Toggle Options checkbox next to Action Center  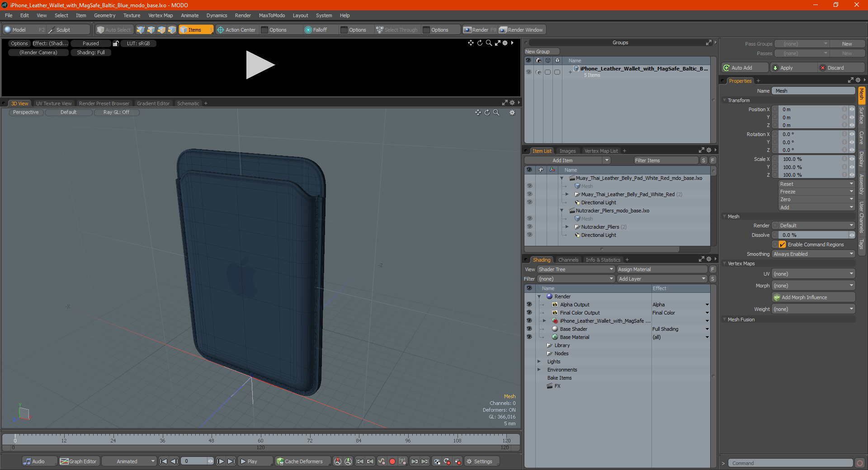265,30
